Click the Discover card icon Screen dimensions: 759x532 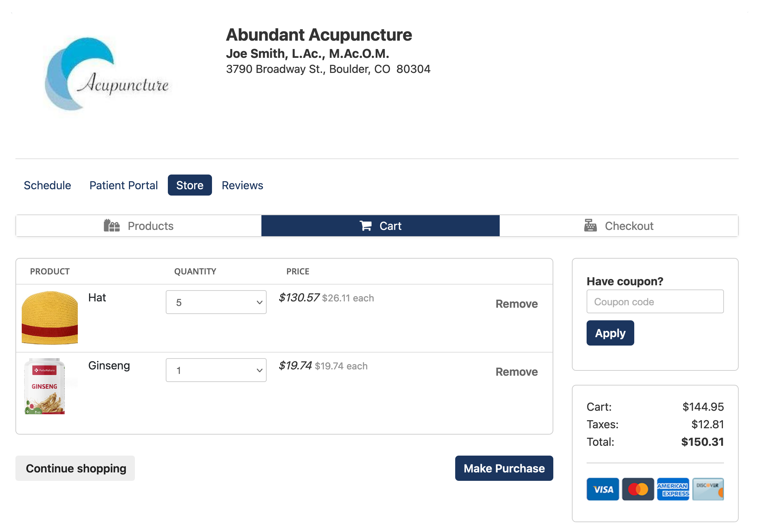pos(708,489)
